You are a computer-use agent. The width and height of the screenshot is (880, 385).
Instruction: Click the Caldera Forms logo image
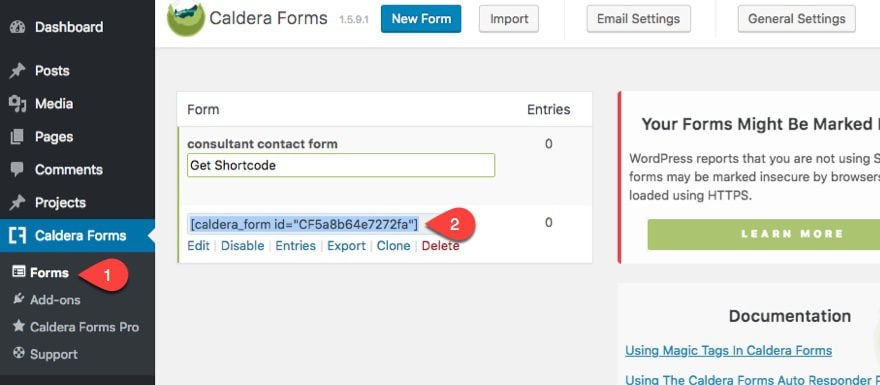(x=186, y=19)
